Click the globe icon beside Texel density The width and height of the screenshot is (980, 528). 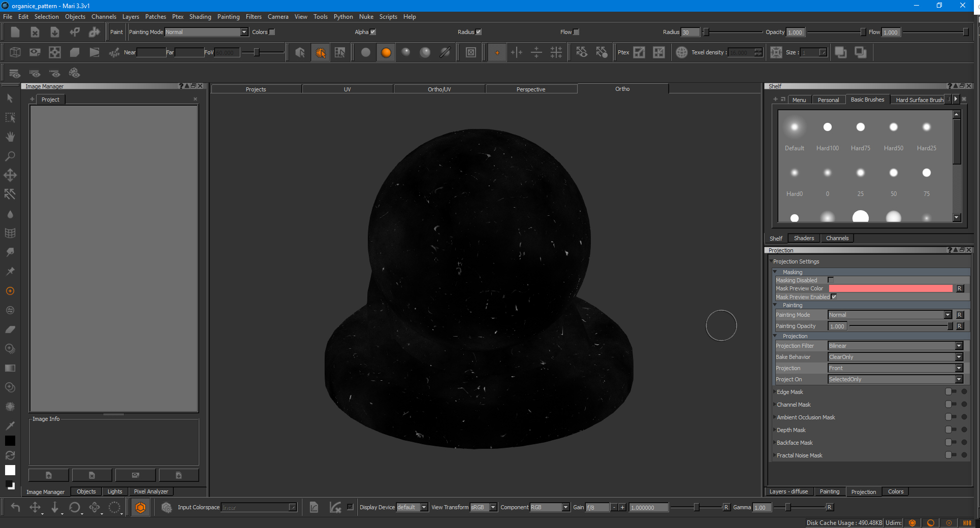(x=681, y=52)
